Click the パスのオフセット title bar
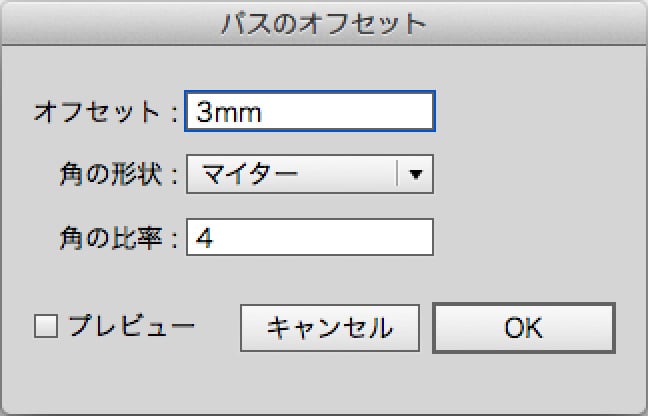This screenshot has height=420, width=648. point(323,22)
